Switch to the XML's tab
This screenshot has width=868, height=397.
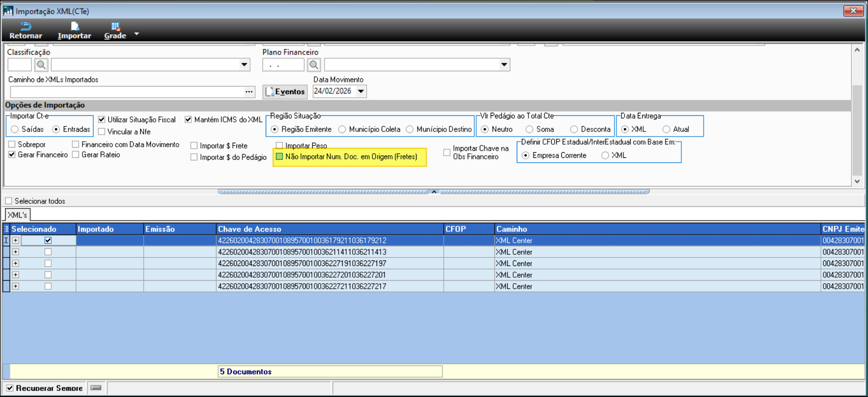pos(17,215)
